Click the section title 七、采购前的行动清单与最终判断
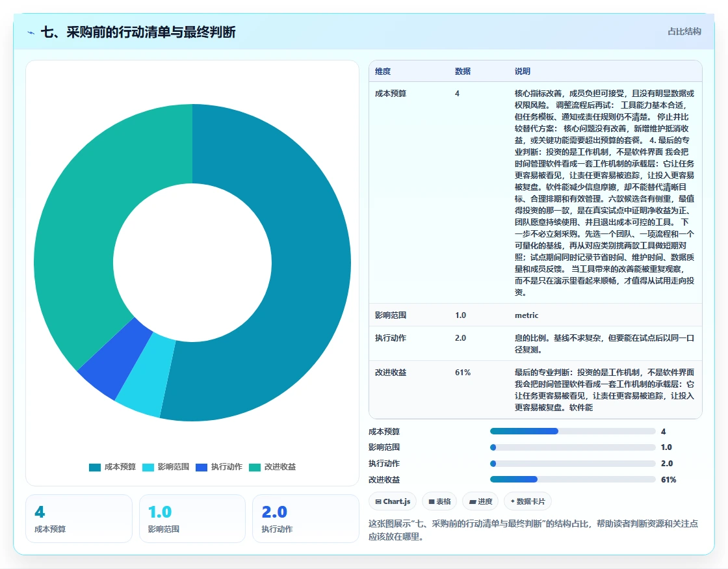728x569 pixels. pos(138,32)
